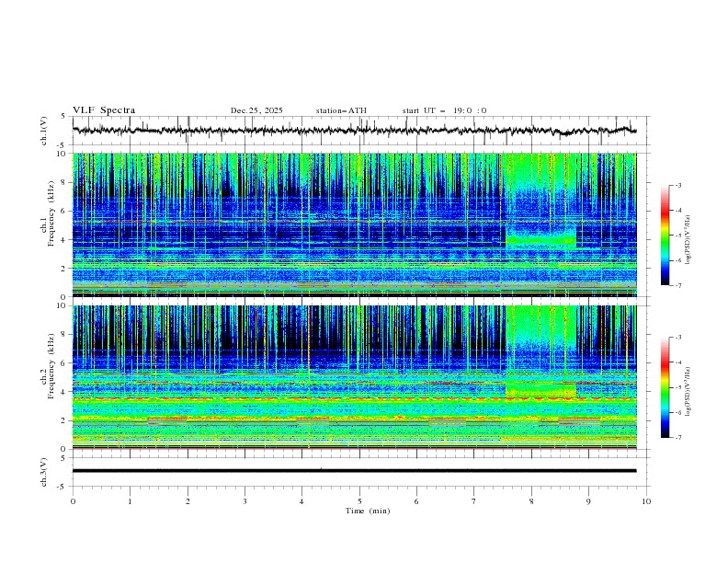Click the 'ch.3(V)' waveform axis label
The image size is (728, 563).
point(44,472)
